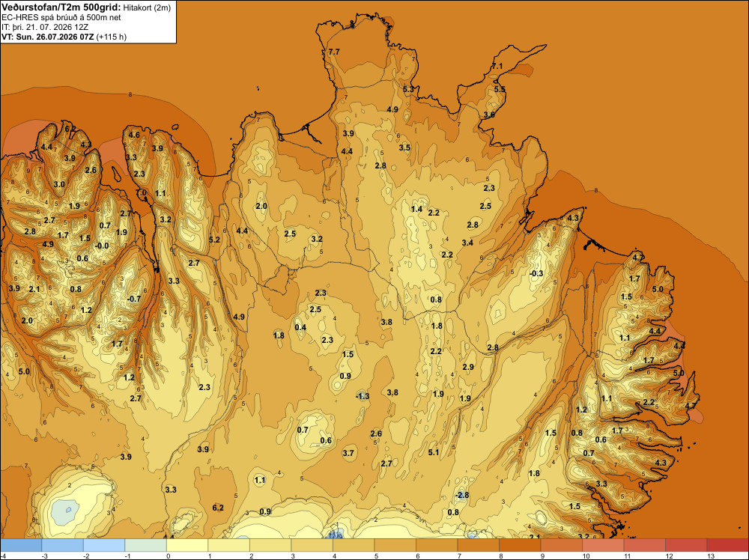Click the legend swatch between 10 and 11

point(603,545)
